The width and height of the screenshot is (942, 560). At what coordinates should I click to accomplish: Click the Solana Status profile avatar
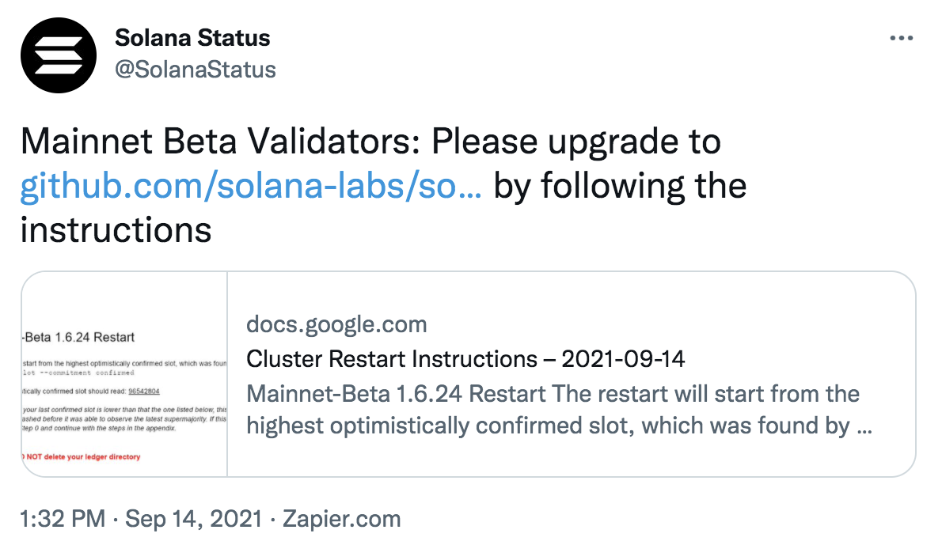click(x=59, y=55)
